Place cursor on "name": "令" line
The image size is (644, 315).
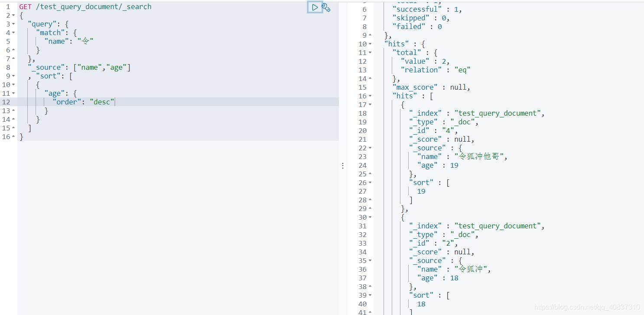(x=69, y=41)
